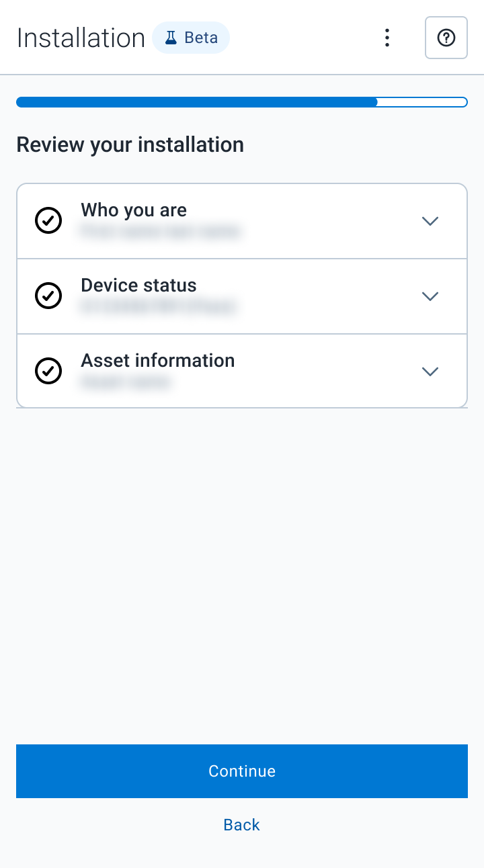Click the Installation page title
This screenshot has height=868, width=484.
[81, 38]
